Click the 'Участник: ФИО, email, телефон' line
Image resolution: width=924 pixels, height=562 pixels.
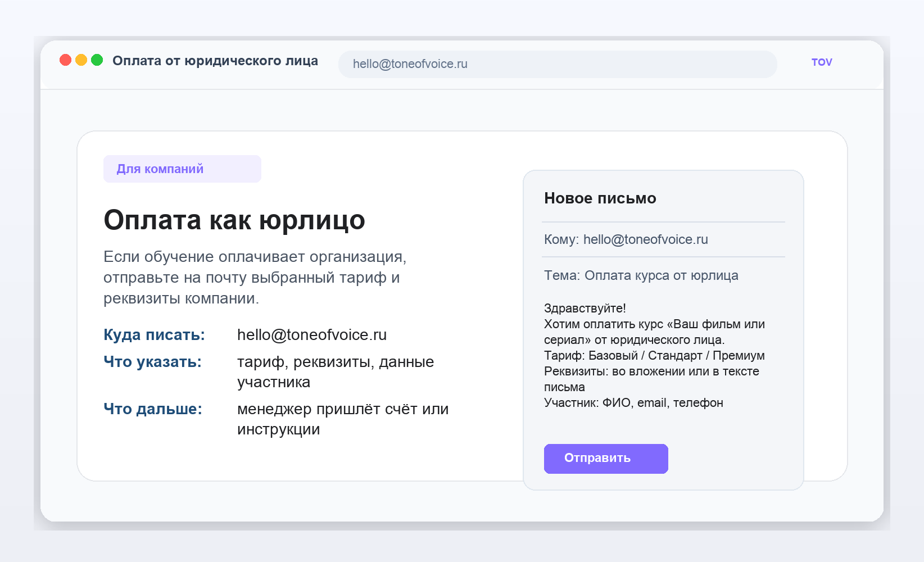tap(633, 403)
